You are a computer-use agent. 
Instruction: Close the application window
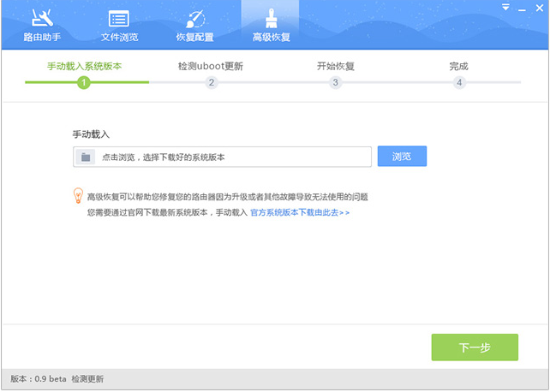[540, 8]
